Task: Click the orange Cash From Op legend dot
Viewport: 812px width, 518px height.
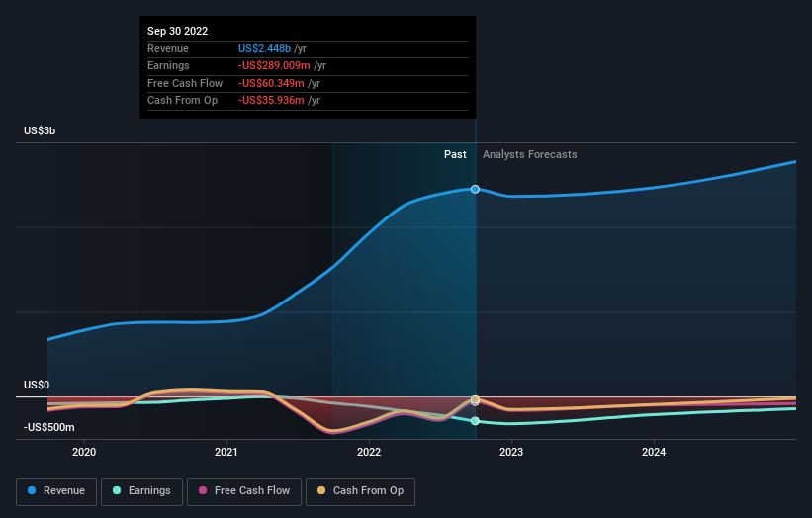Action: coord(321,490)
